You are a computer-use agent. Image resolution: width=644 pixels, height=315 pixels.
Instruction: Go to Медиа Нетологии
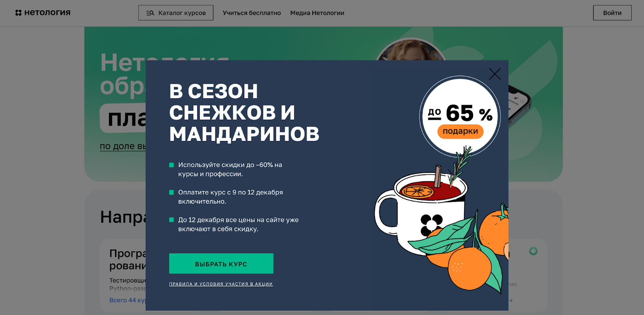[317, 13]
